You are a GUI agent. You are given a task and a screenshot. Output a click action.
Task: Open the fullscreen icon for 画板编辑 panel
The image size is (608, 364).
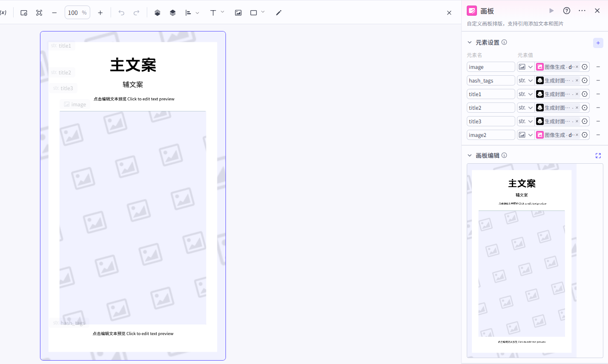598,155
